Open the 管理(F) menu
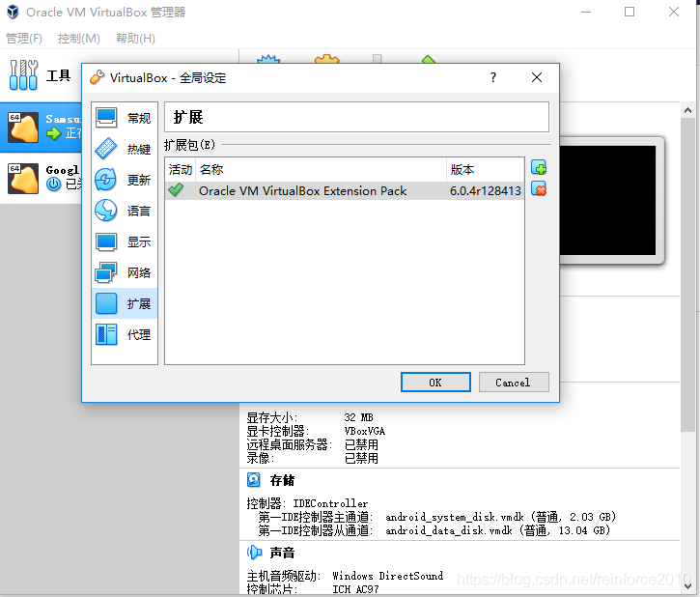This screenshot has width=700, height=597. (x=24, y=39)
